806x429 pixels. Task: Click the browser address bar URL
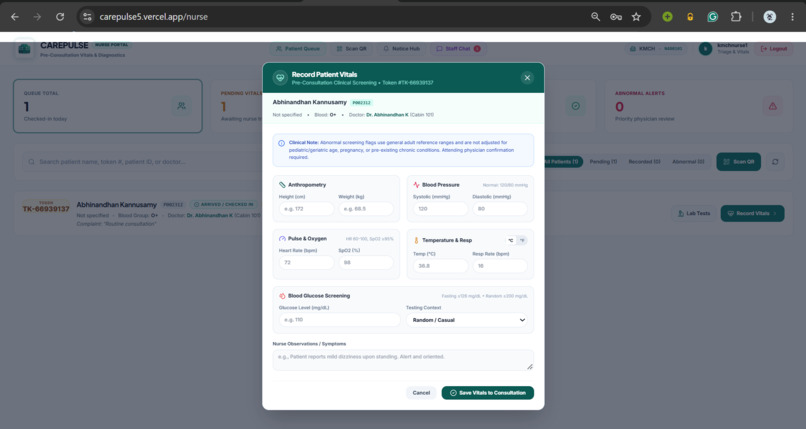(154, 17)
